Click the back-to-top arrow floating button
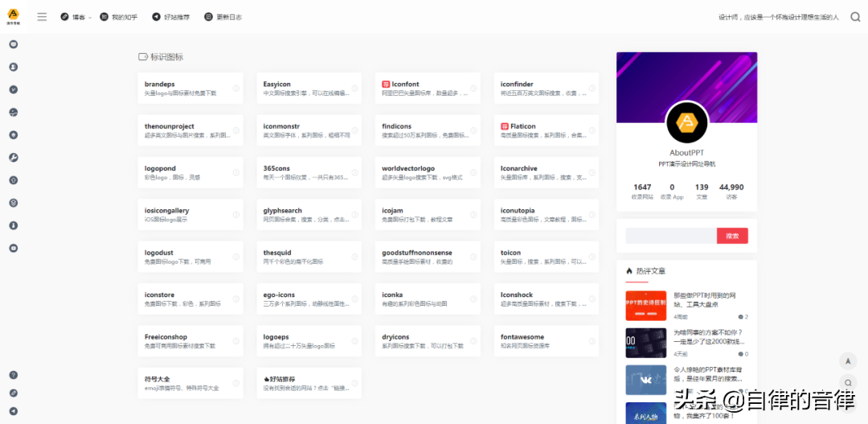The image size is (868, 424). [848, 362]
